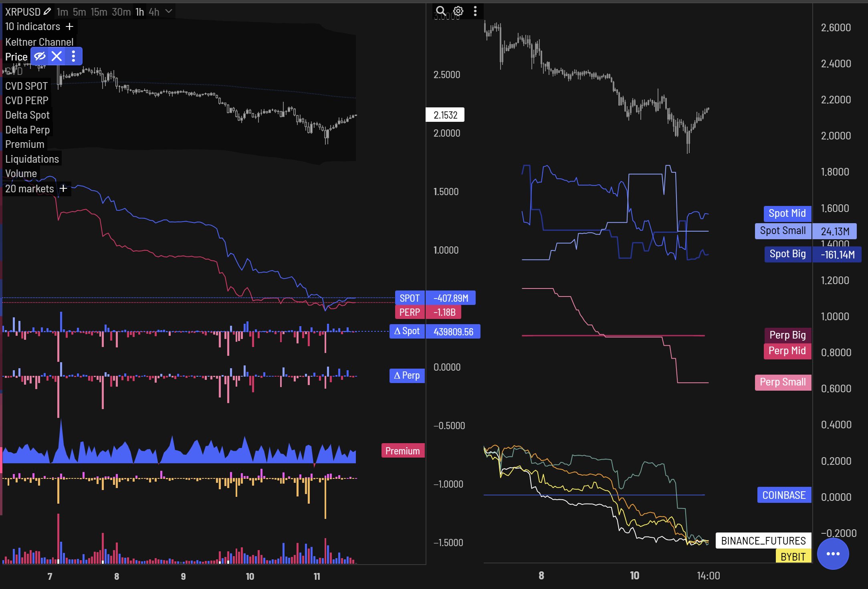This screenshot has height=589, width=868.
Task: Hide the Price indicator using the eye toggle
Action: click(x=40, y=56)
